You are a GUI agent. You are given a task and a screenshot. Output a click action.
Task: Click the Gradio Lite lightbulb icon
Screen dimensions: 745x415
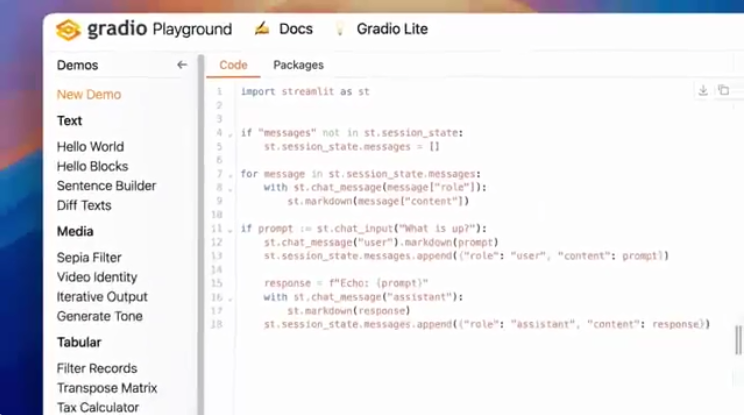click(340, 29)
